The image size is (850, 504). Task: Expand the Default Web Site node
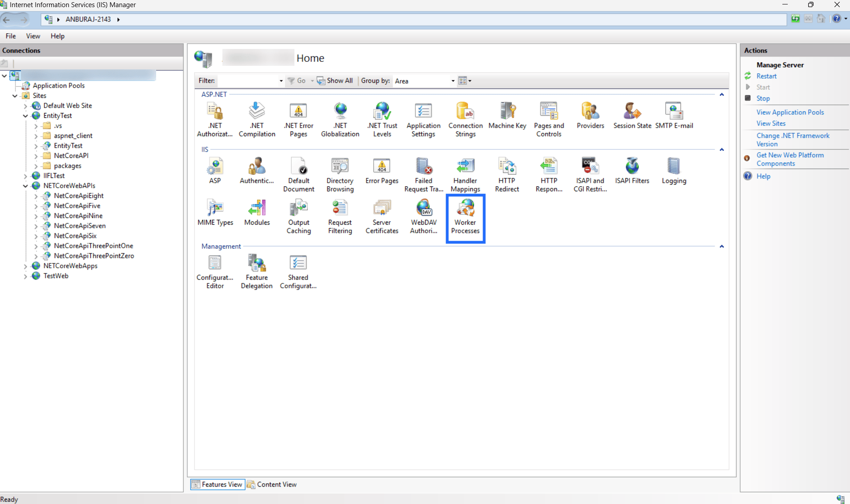click(x=25, y=106)
